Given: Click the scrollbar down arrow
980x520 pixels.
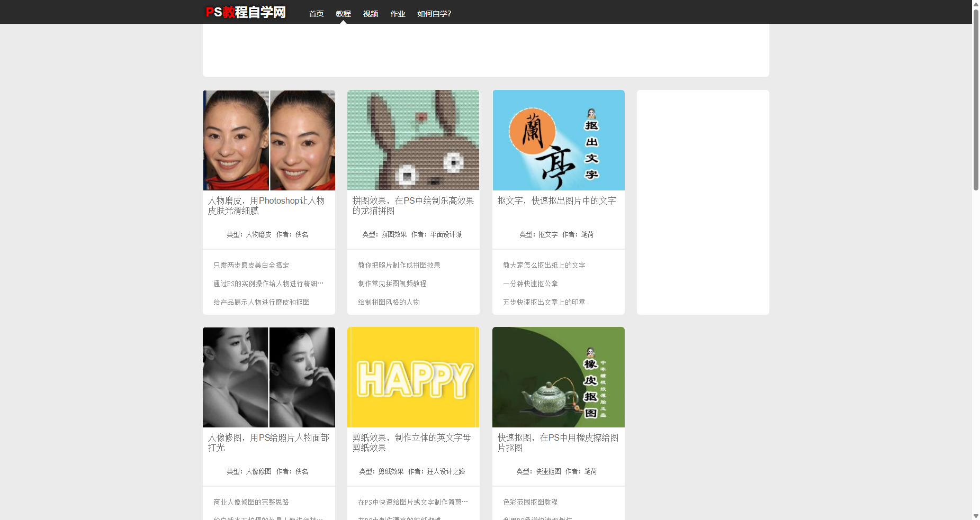Looking at the screenshot, I should coord(976,516).
